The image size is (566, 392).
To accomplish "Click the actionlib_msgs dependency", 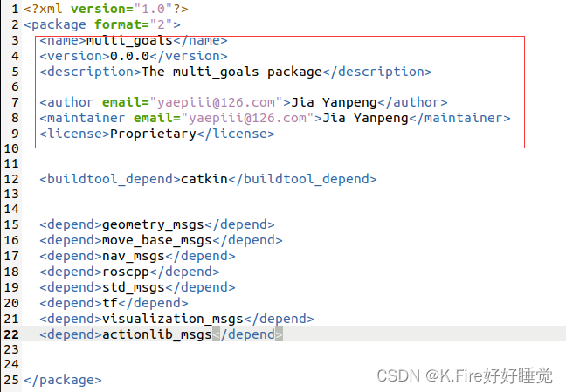I will point(157,334).
